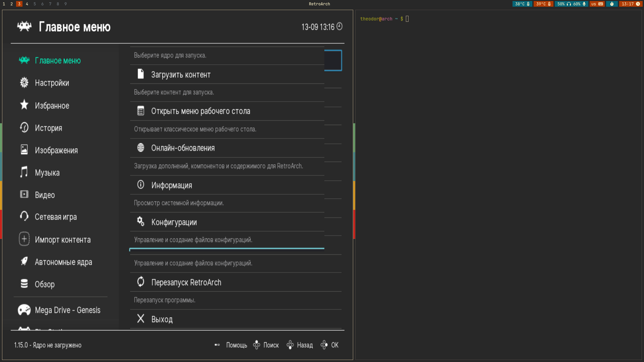Click the Музыка music note icon
Screen dimensions: 644x362
(24, 172)
